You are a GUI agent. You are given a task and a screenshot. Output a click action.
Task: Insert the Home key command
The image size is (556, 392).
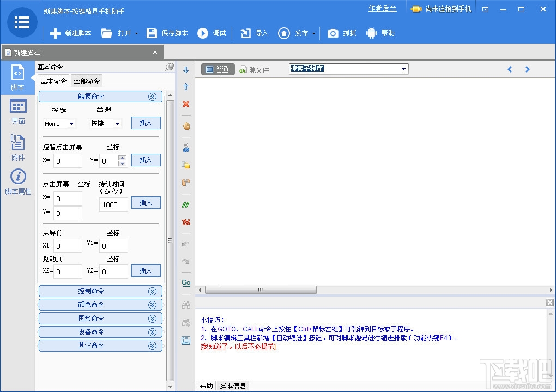(146, 123)
